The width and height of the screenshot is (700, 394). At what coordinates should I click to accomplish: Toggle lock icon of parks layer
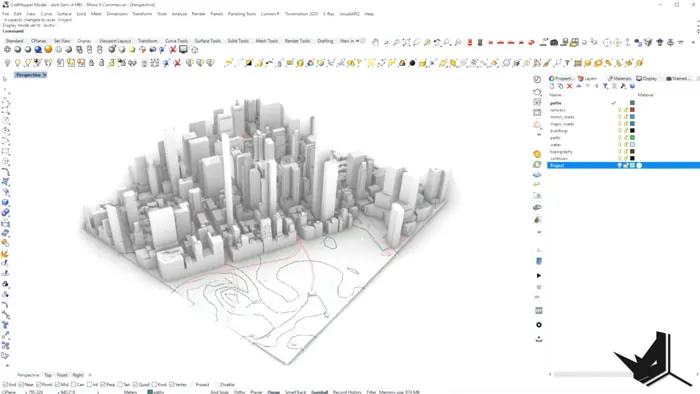tap(625, 137)
